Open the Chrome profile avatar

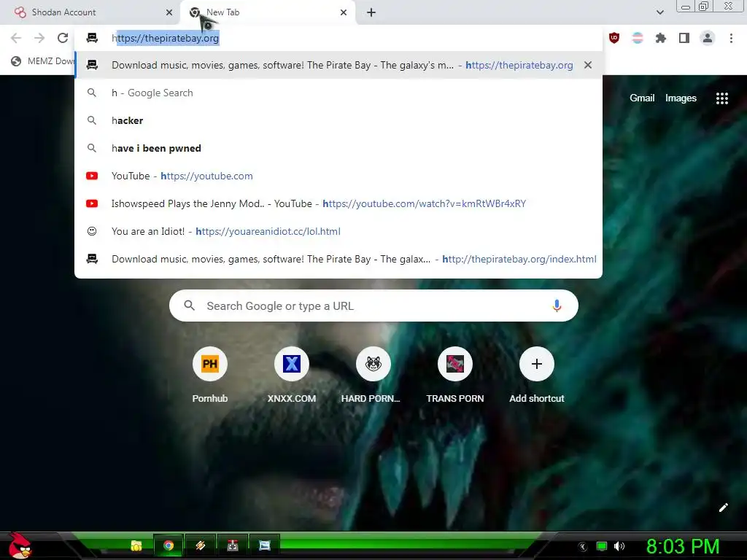708,38
